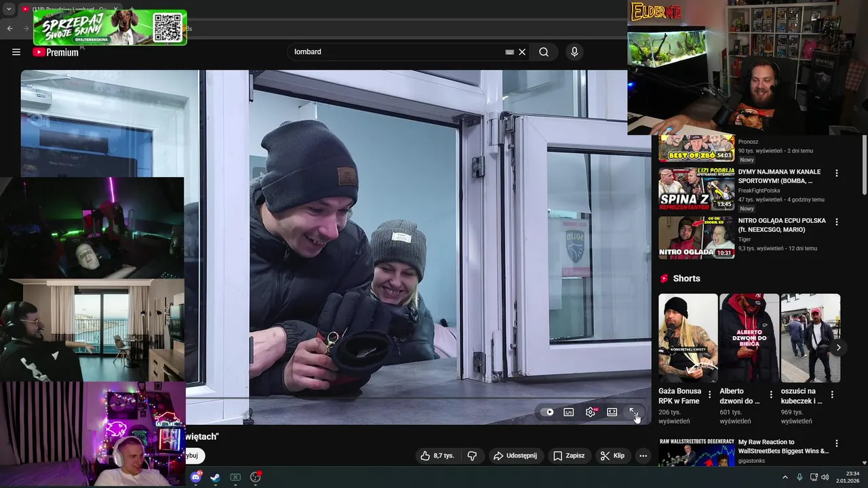Viewport: 868px width, 488px height.
Task: Open network status in system tray
Action: pos(814,477)
